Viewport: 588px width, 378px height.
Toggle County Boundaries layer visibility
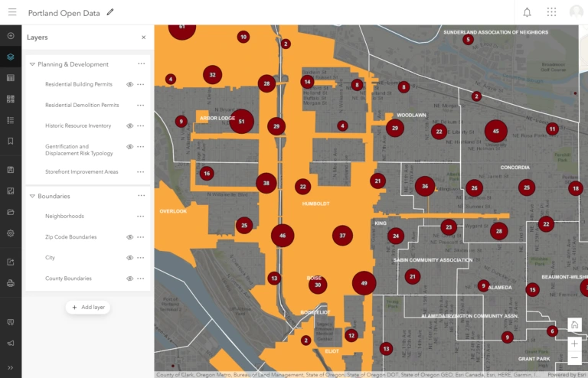[129, 279]
